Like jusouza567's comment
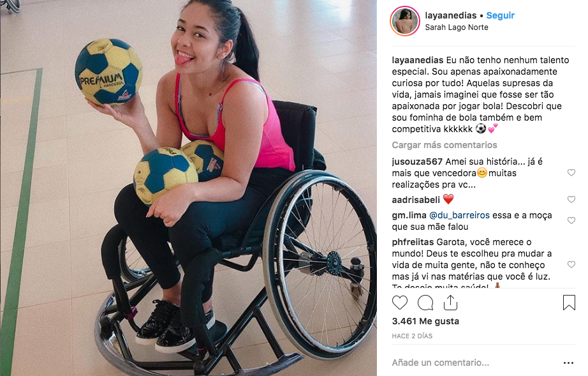588x376 pixels. point(571,172)
